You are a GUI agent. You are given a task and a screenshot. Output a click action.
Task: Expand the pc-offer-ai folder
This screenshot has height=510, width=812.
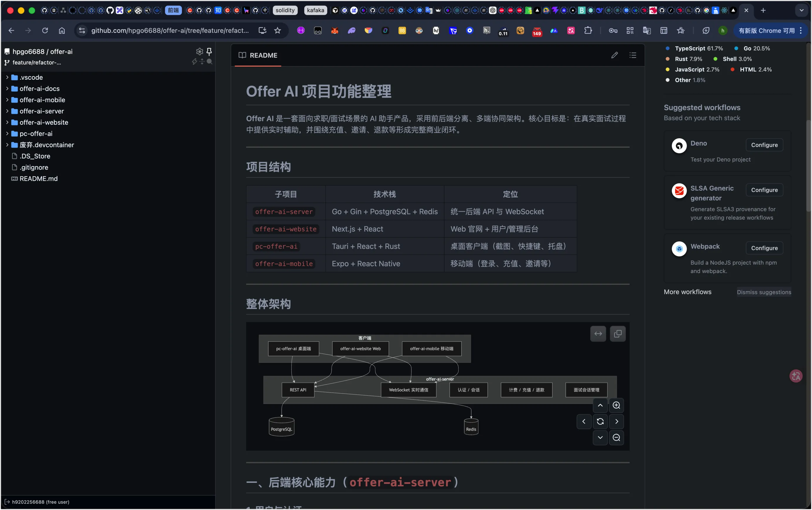click(7, 134)
